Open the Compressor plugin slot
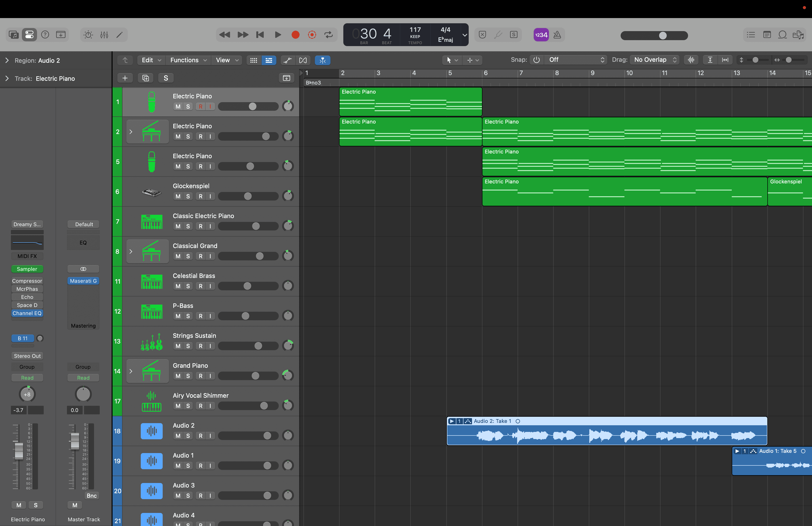The height and width of the screenshot is (526, 812). point(27,281)
